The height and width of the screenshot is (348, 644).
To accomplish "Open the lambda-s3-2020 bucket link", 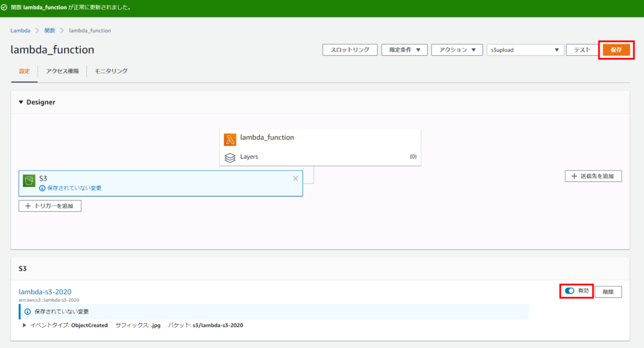I will point(45,292).
